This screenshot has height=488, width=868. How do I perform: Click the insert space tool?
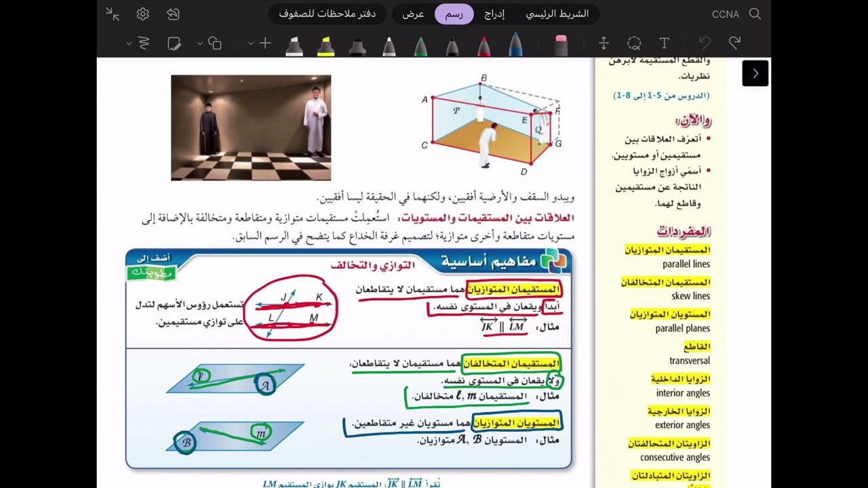[604, 43]
